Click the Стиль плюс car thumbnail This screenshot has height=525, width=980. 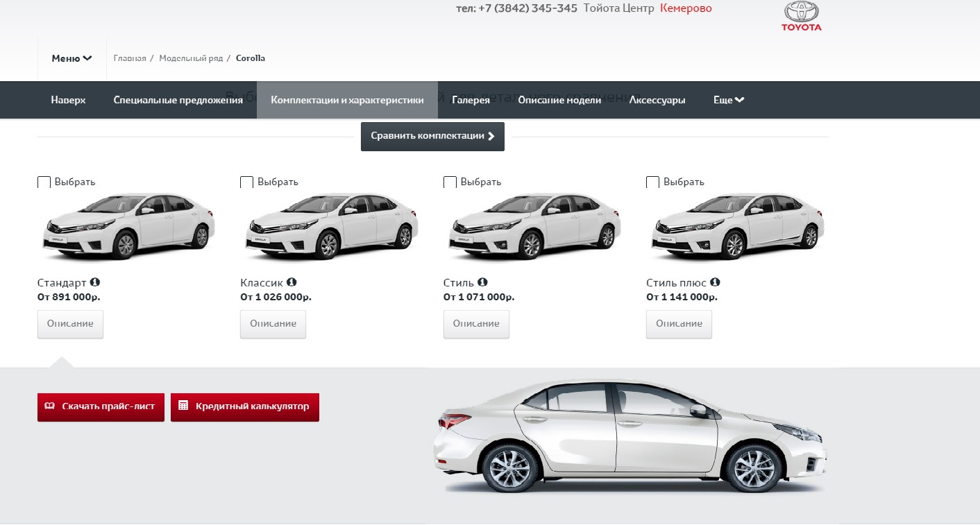(738, 227)
